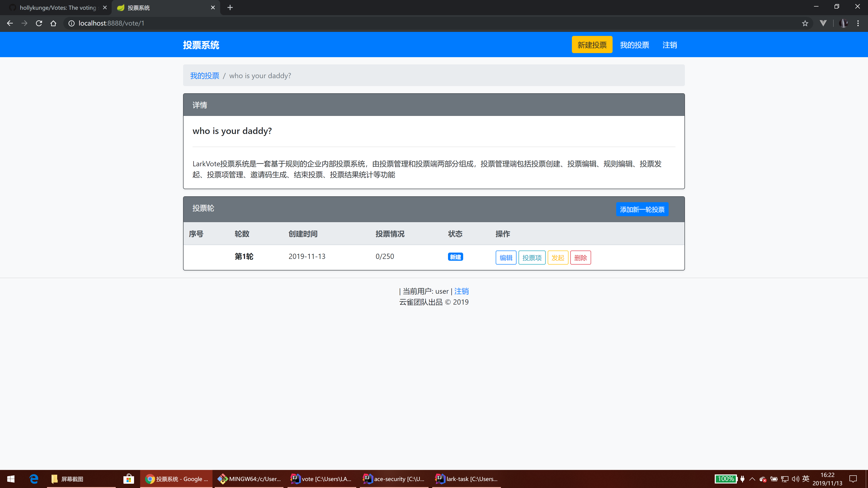
Task: Click the address bar URL localhost:8888/vote/1
Action: tap(111, 23)
